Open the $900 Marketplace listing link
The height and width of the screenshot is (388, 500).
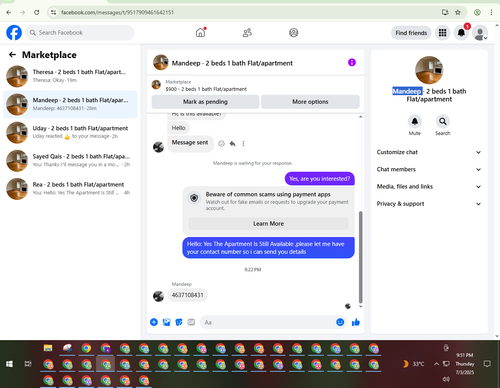(206, 89)
